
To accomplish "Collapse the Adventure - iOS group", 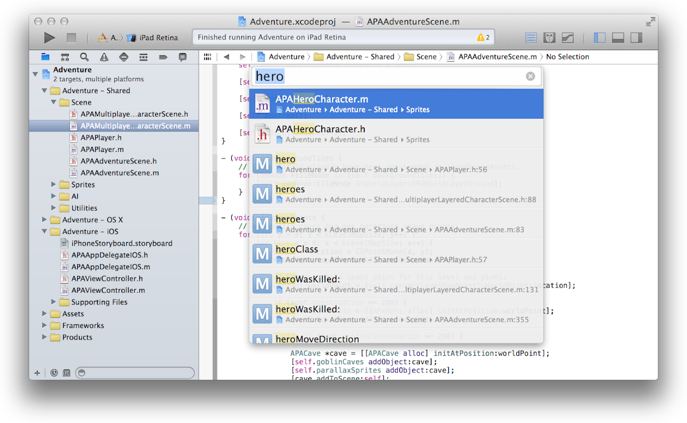I will pyautogui.click(x=44, y=231).
